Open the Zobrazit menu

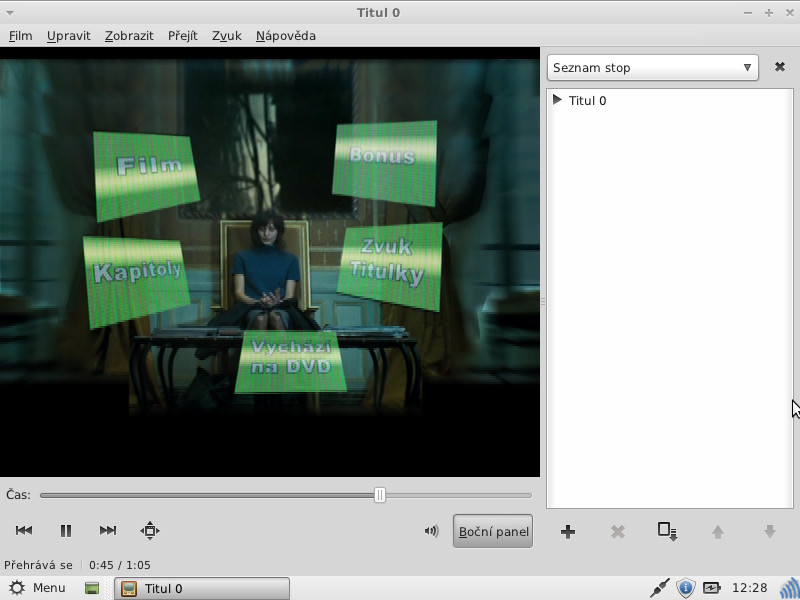coord(129,36)
